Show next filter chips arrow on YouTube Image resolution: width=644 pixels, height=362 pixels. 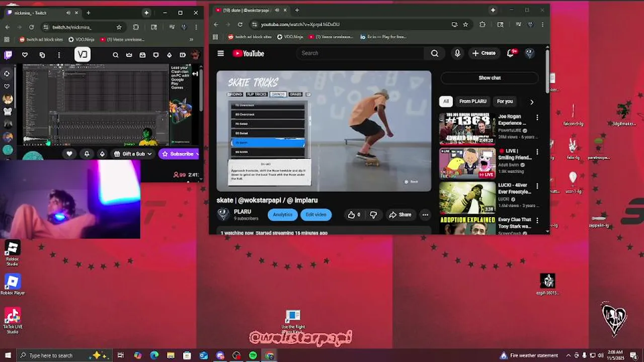(x=532, y=102)
